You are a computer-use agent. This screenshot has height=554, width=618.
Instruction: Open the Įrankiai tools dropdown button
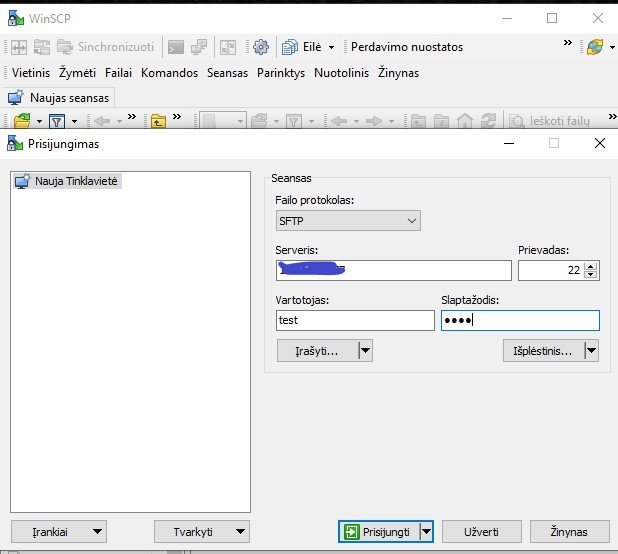[59, 532]
